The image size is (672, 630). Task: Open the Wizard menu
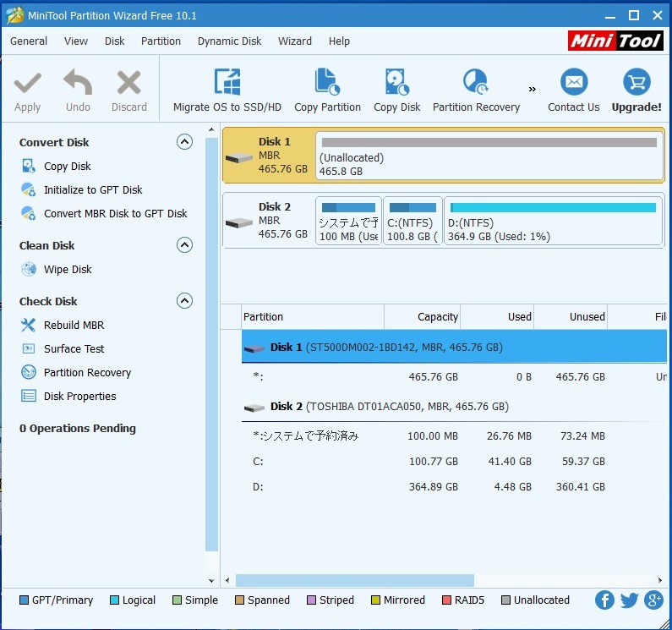point(295,41)
